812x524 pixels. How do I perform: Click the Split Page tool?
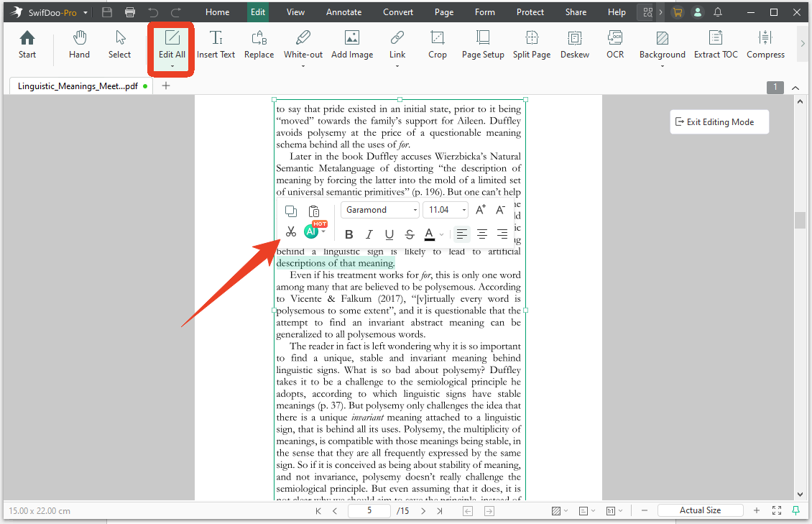pos(532,44)
